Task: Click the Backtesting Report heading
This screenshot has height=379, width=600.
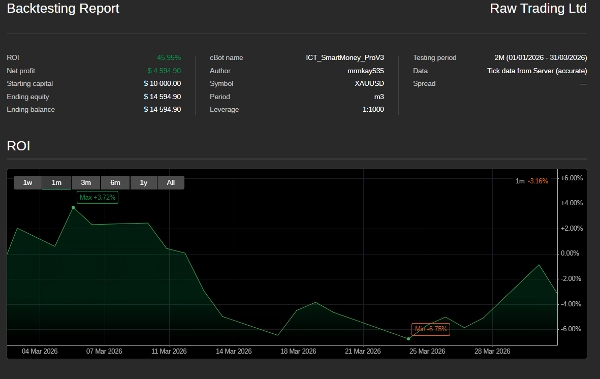Action: (63, 9)
